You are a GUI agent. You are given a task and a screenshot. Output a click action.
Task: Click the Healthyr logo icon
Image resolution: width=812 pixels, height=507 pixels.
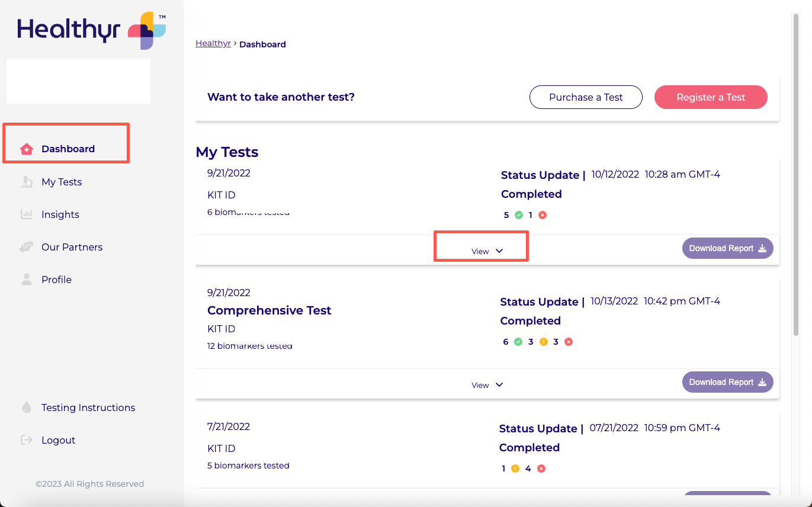147,30
